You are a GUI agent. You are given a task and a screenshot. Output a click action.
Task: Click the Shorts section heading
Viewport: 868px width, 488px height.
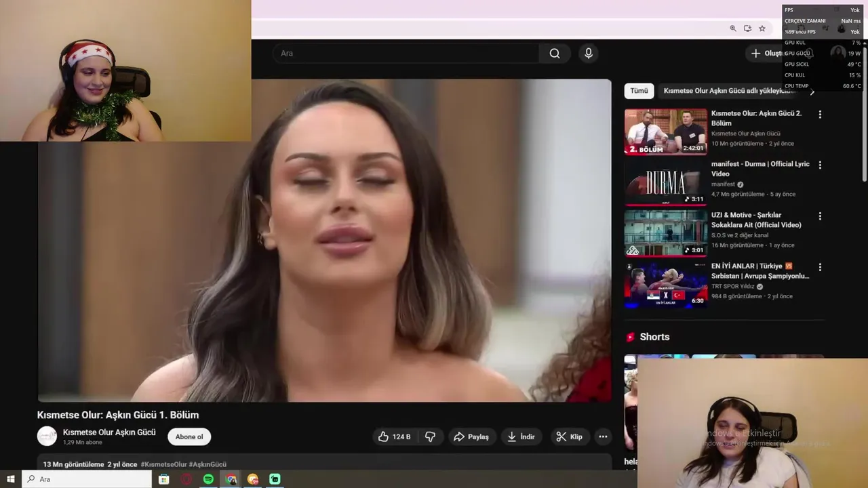tap(654, 337)
